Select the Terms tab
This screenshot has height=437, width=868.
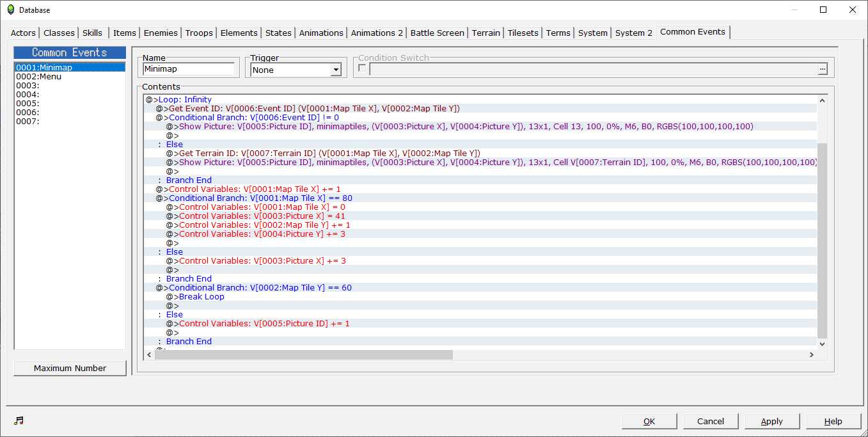(558, 33)
